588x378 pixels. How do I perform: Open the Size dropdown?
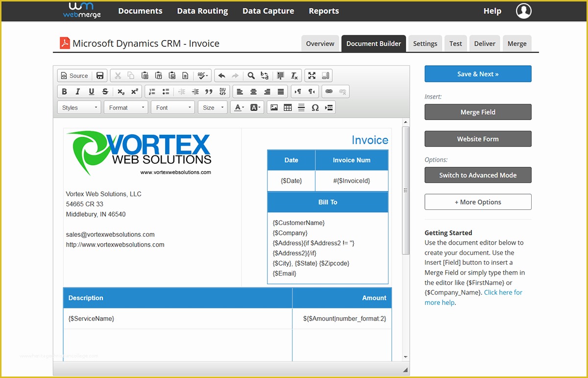pyautogui.click(x=213, y=108)
